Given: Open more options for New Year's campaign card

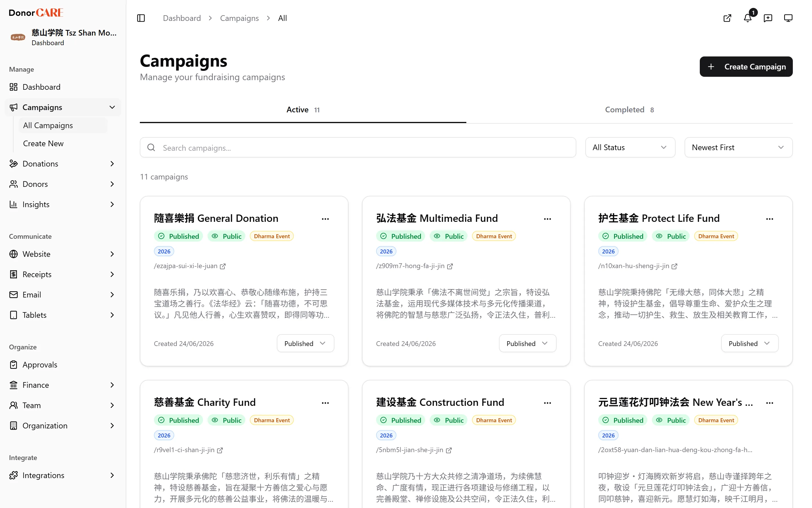Looking at the screenshot, I should tap(769, 402).
